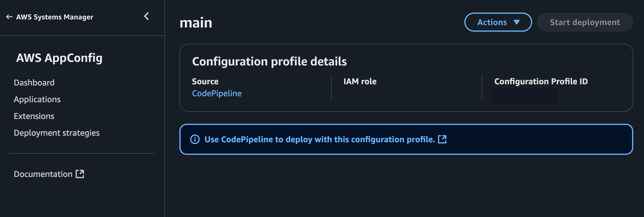Click the Documentation external-link icon
This screenshot has width=644, height=217.
point(80,174)
